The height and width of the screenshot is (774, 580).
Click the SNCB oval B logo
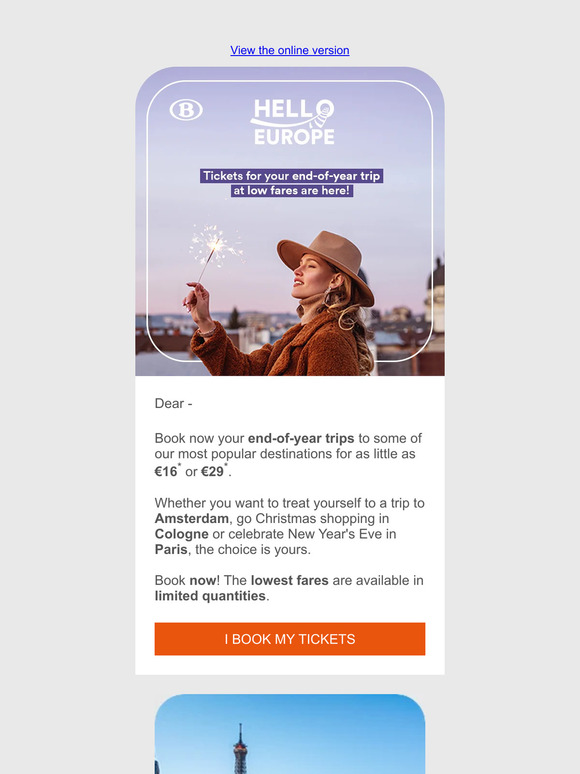click(x=186, y=110)
